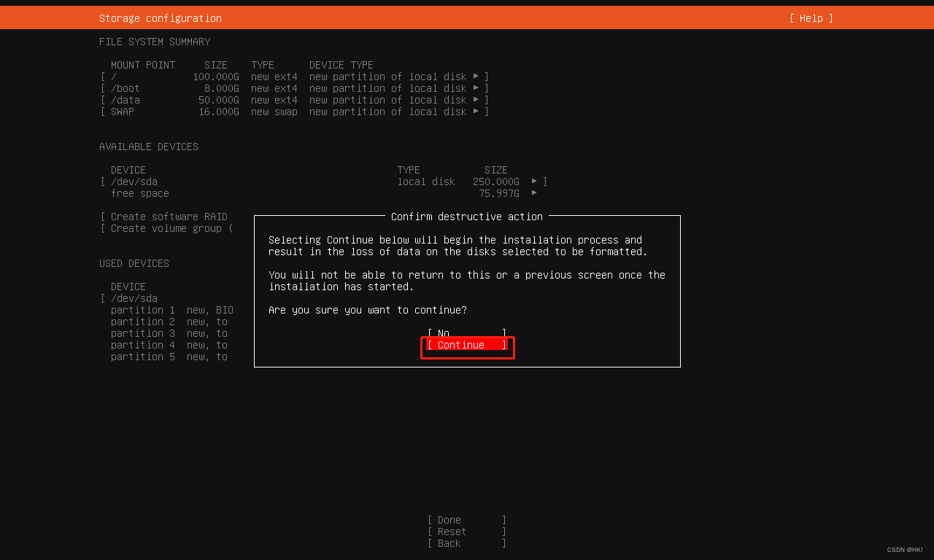Confirm with the Continue button
The width and height of the screenshot is (934, 560).
[467, 345]
